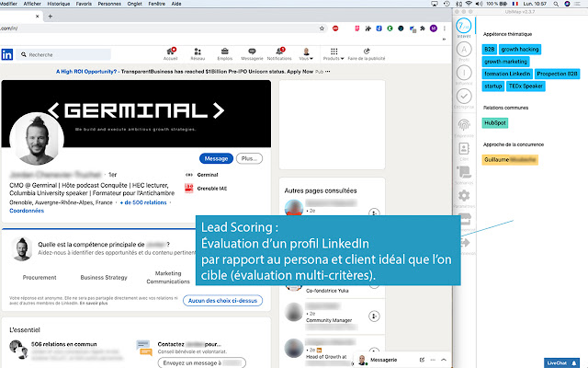Select Procurement as main skill
Viewport: 588px width, 368px height.
(40, 278)
